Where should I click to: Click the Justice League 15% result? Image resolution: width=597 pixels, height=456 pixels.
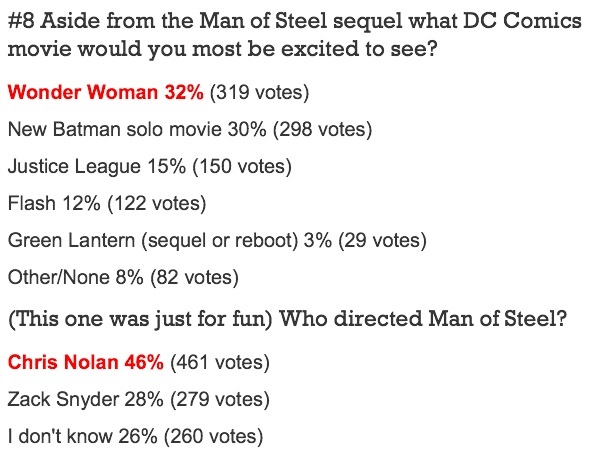pyautogui.click(x=150, y=166)
